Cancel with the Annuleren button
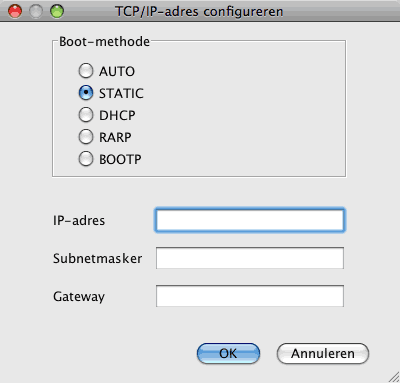Viewport: 400px width, 383px height. pos(323,353)
